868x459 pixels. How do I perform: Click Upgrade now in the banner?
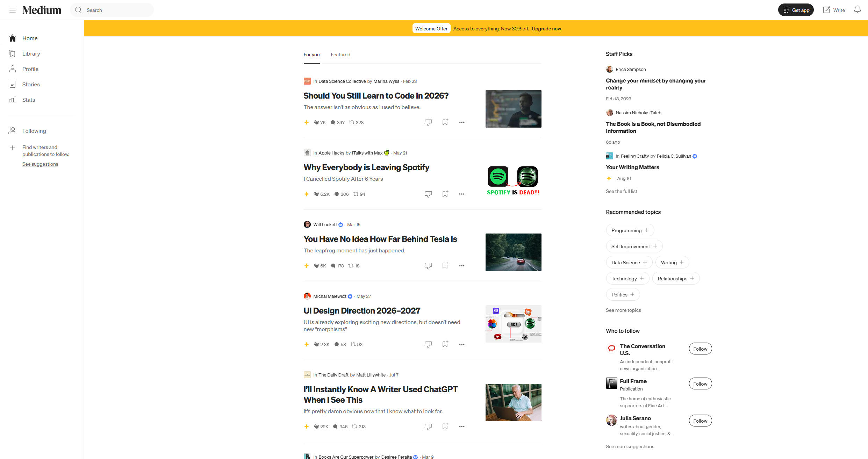click(546, 29)
